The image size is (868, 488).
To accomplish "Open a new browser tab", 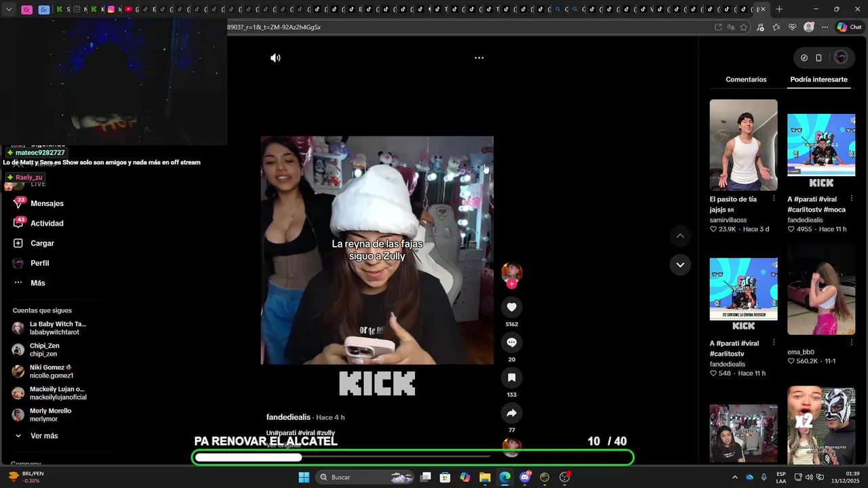I will (x=779, y=9).
